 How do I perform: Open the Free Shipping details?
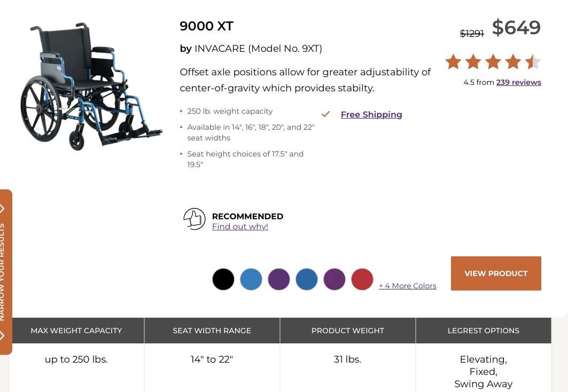371,114
